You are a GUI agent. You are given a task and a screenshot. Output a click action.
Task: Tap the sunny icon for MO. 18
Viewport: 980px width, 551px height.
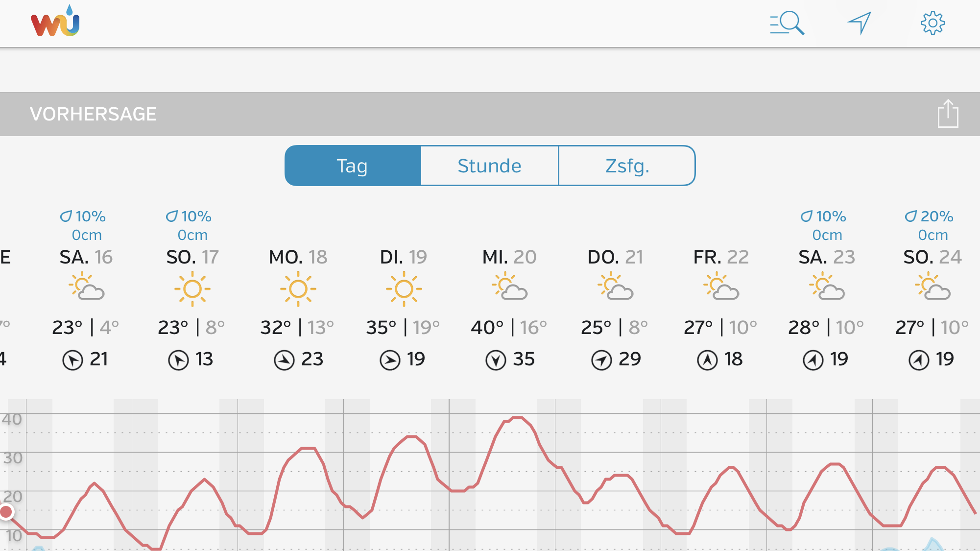click(x=298, y=289)
